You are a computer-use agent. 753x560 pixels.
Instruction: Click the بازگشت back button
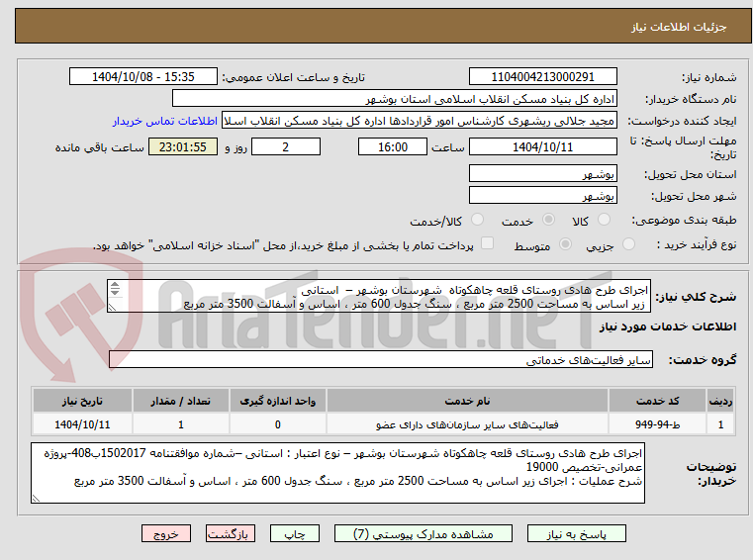click(230, 533)
